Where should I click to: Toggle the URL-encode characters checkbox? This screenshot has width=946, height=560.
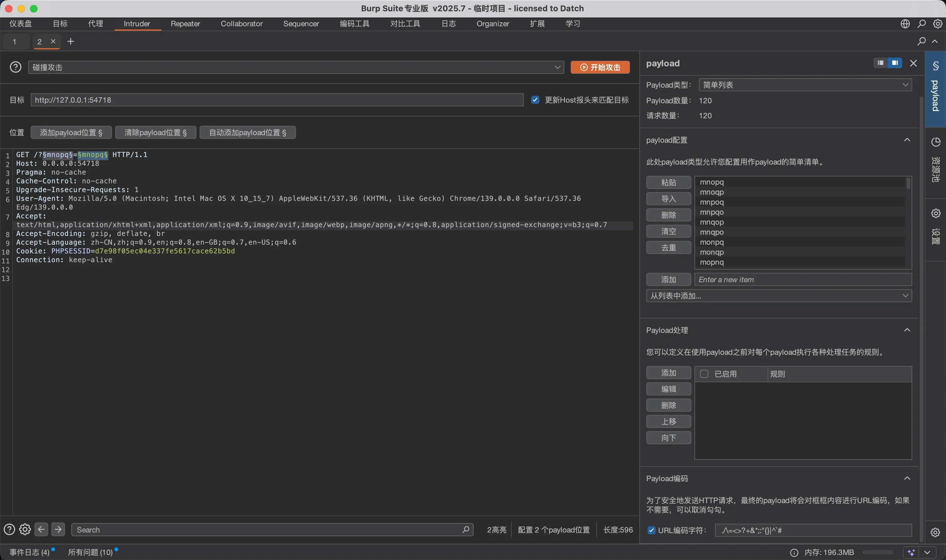[651, 530]
